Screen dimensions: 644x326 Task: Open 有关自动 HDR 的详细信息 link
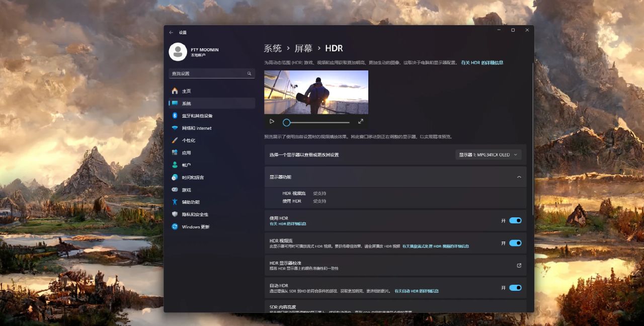[416, 291]
